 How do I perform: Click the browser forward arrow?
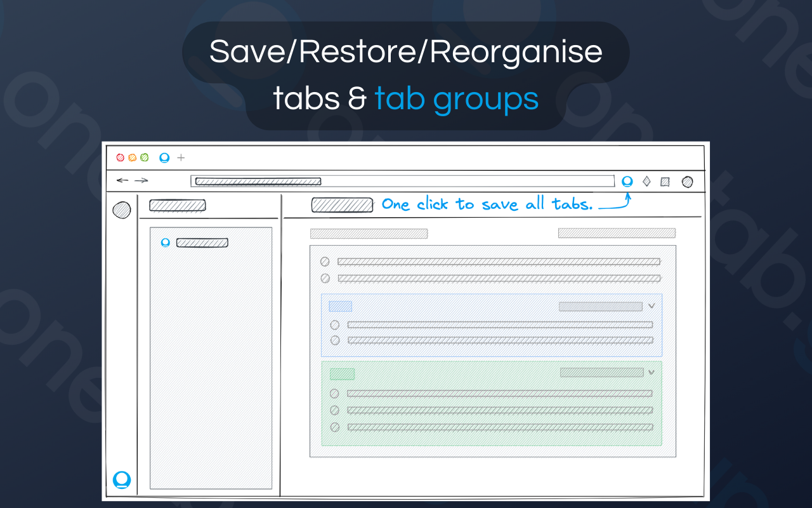141,180
